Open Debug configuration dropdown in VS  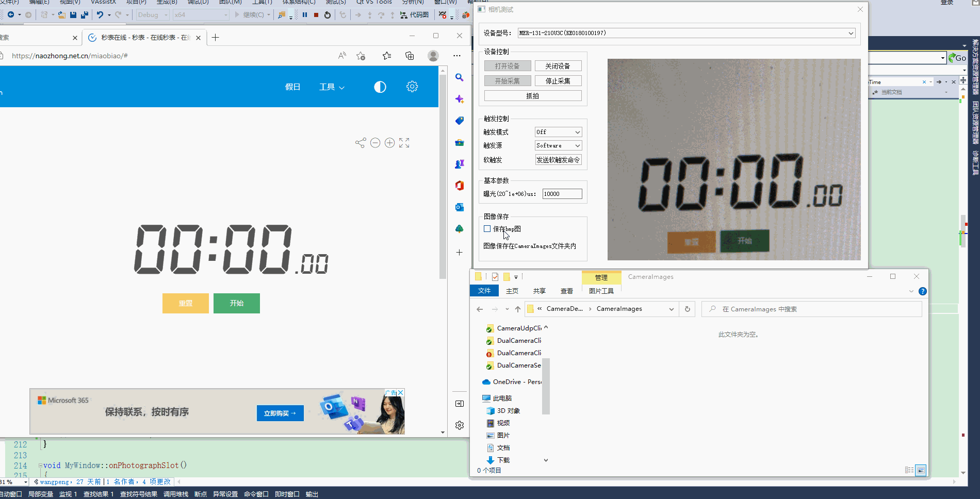coord(153,15)
